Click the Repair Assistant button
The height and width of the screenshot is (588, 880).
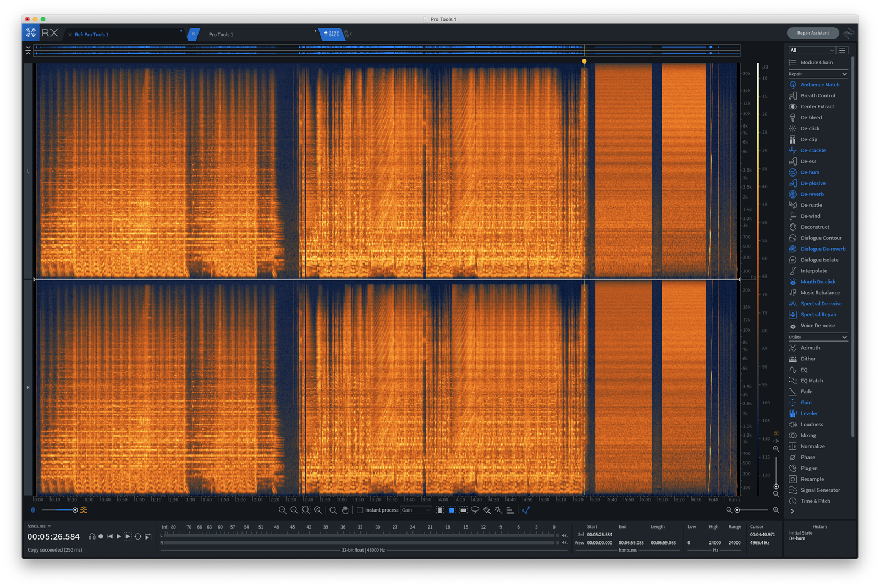click(x=812, y=33)
